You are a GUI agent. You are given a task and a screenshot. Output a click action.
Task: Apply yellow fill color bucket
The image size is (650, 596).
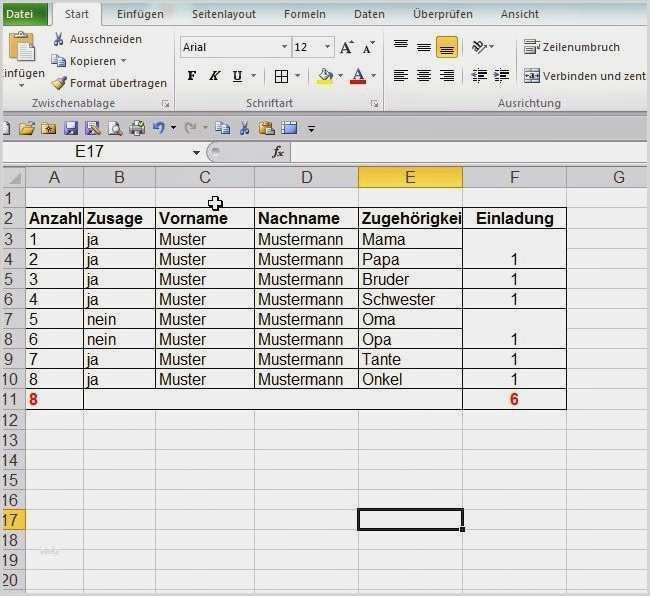click(325, 76)
